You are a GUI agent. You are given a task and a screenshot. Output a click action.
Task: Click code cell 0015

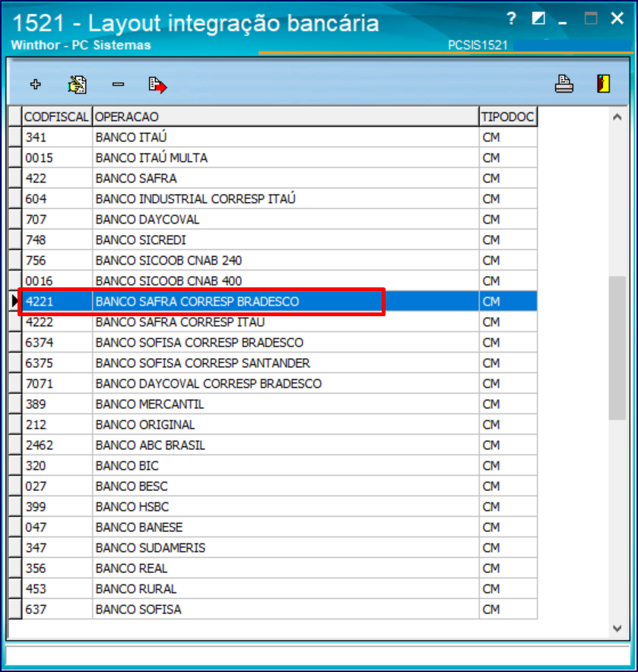(x=57, y=157)
